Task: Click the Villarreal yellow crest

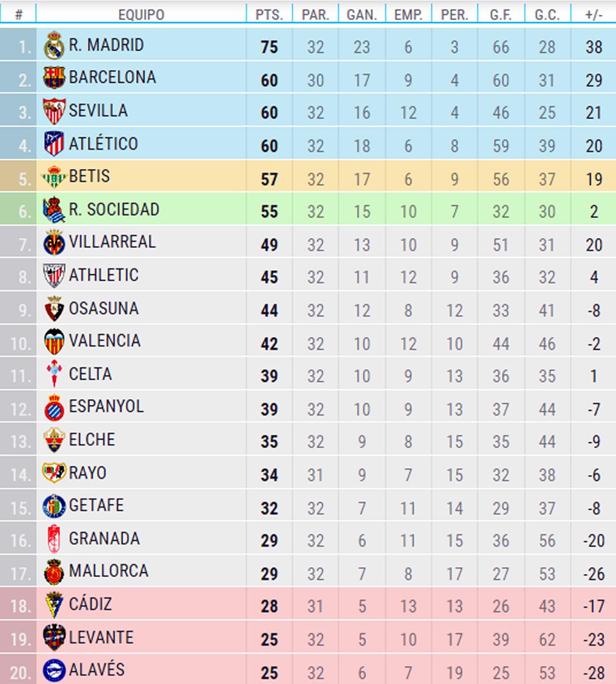Action: (54, 242)
